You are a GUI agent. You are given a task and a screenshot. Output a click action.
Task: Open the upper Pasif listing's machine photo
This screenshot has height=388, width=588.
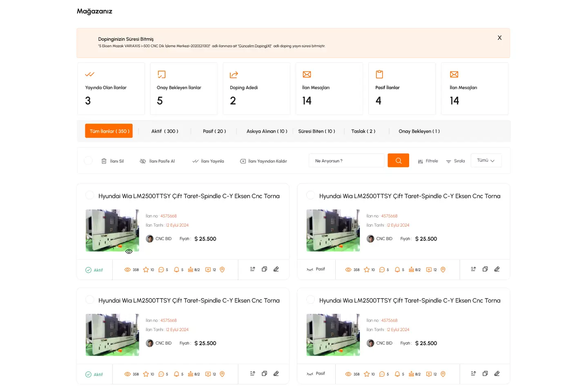coord(333,230)
